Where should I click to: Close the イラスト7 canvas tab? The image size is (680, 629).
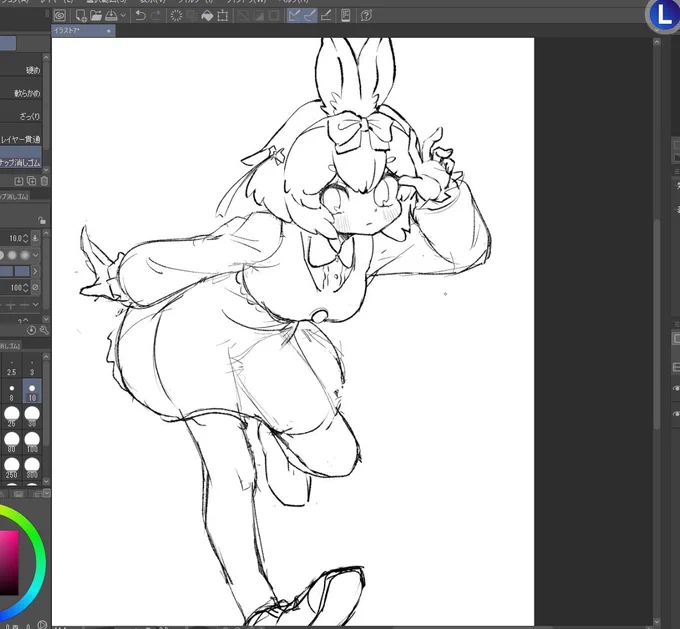pyautogui.click(x=108, y=31)
